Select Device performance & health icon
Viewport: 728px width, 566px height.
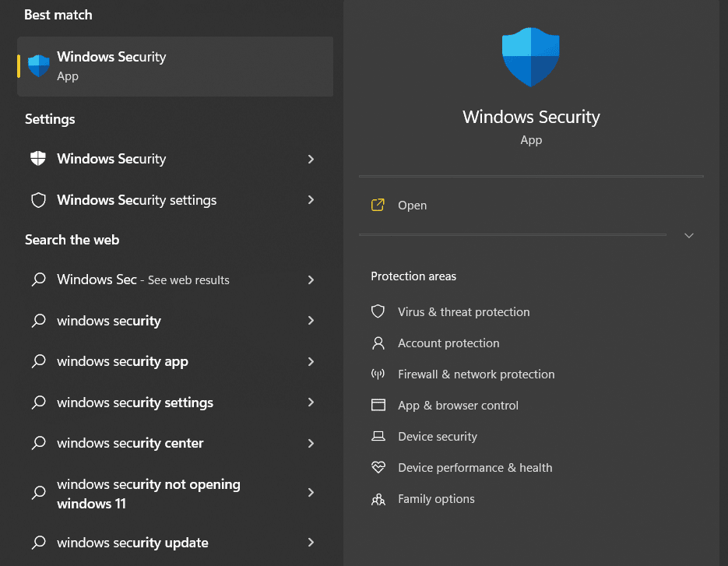point(378,467)
